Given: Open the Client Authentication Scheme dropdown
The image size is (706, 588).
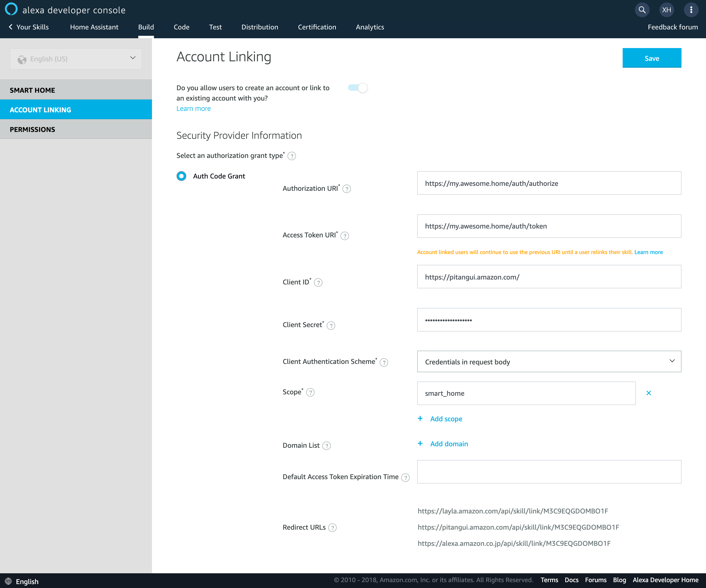Looking at the screenshot, I should [549, 361].
